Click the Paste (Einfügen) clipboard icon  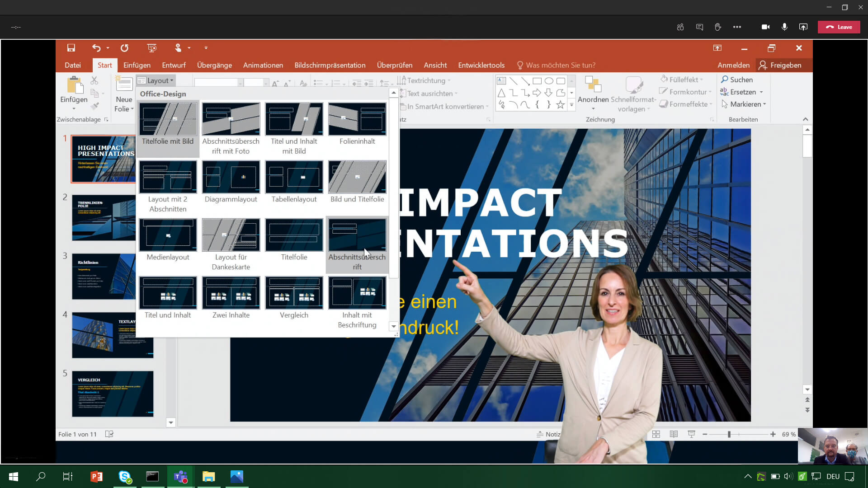(75, 85)
